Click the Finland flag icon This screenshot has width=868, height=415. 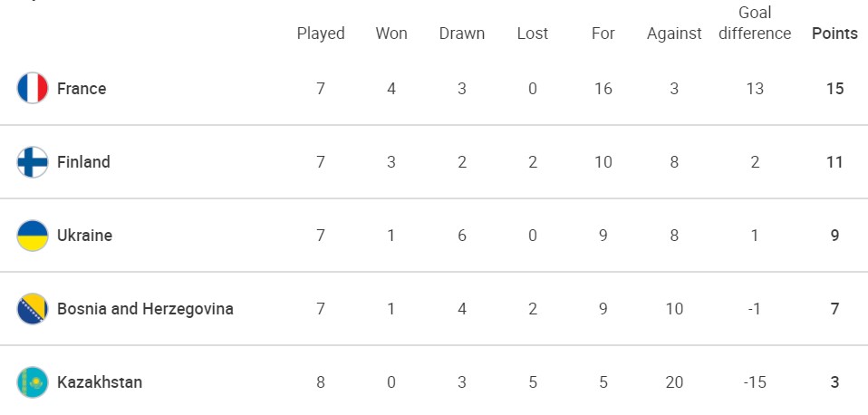coord(33,161)
